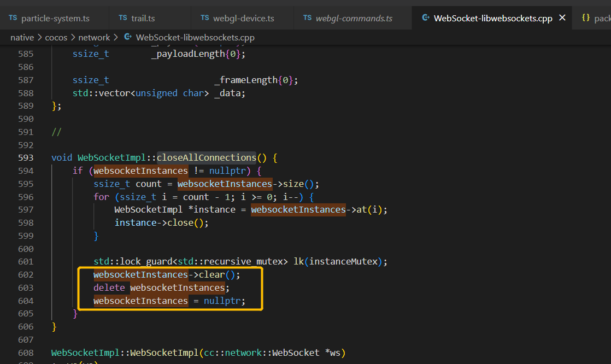Image resolution: width=611 pixels, height=364 pixels.
Task: Open the 'network' breadcrumb folder
Action: (x=94, y=37)
